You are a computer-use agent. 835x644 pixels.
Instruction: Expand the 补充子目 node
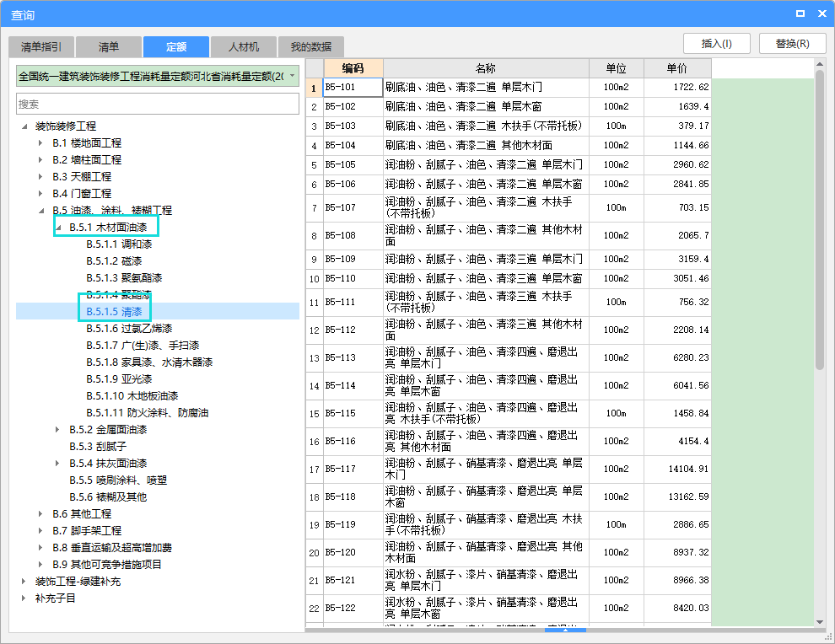24,598
